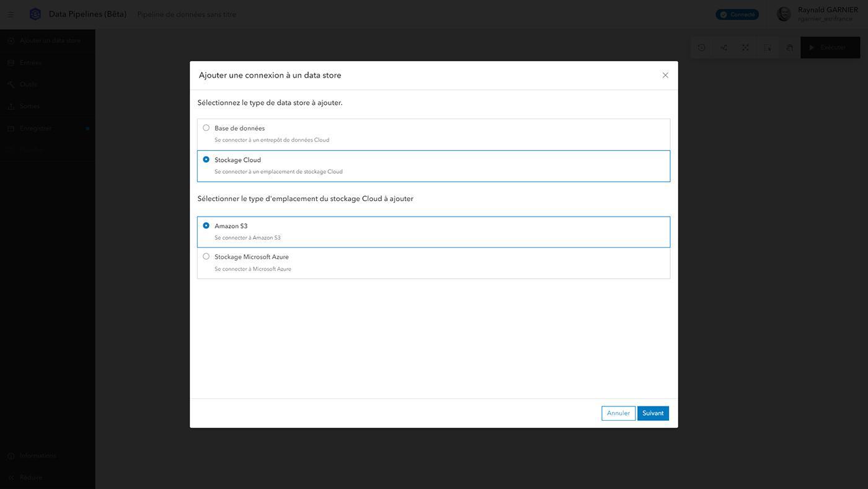Select the Base de données radio option

(206, 128)
